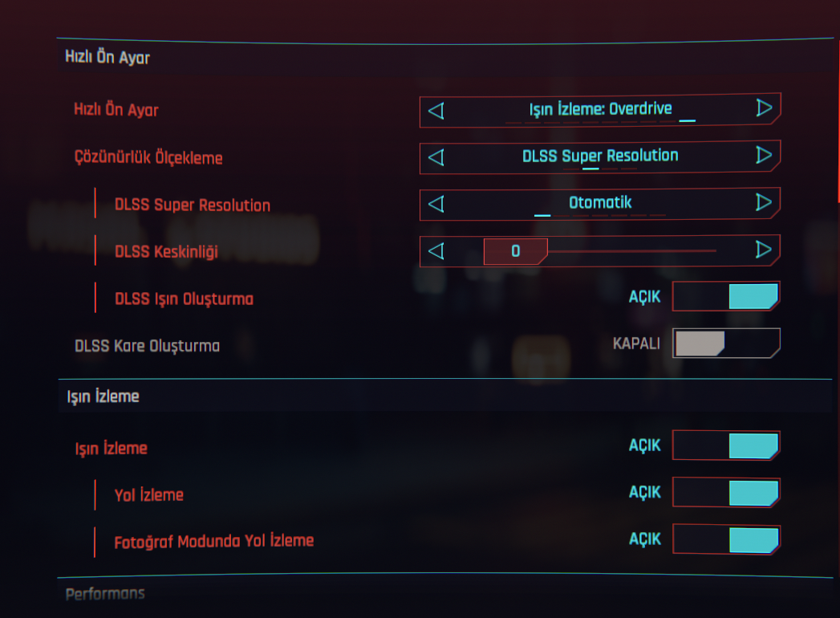Open the Işın İzleme: Overdrive preset selector
840x618 pixels.
[600, 109]
